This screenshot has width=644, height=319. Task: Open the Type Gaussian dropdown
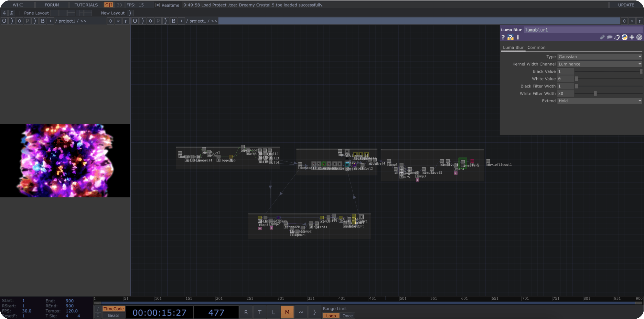[600, 57]
